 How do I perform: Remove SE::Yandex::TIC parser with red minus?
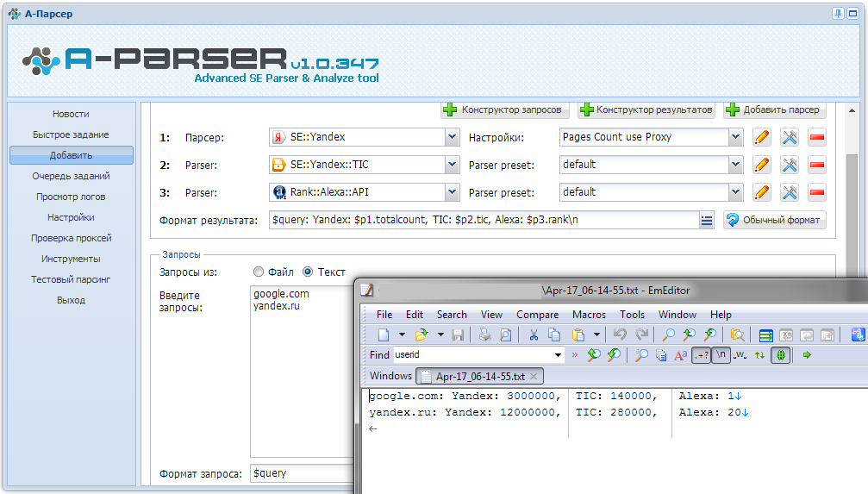pos(817,165)
